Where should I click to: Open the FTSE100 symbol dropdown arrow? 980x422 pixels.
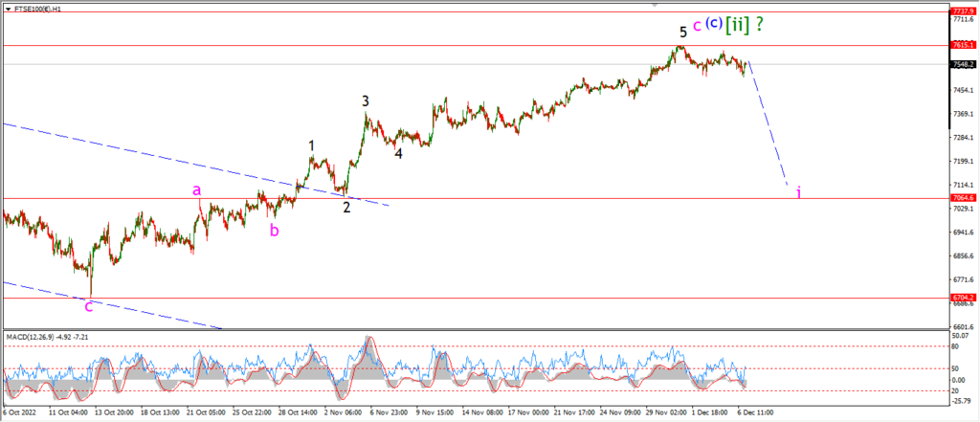tap(8, 10)
